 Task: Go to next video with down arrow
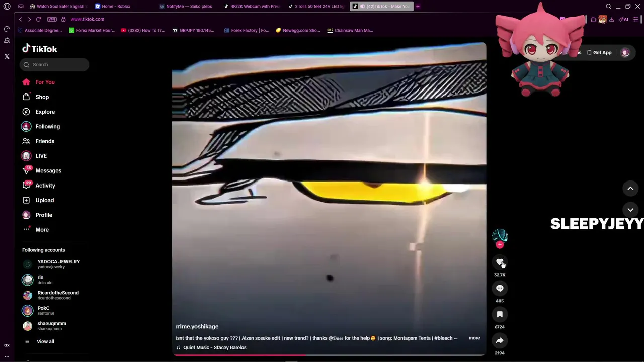[x=630, y=210]
